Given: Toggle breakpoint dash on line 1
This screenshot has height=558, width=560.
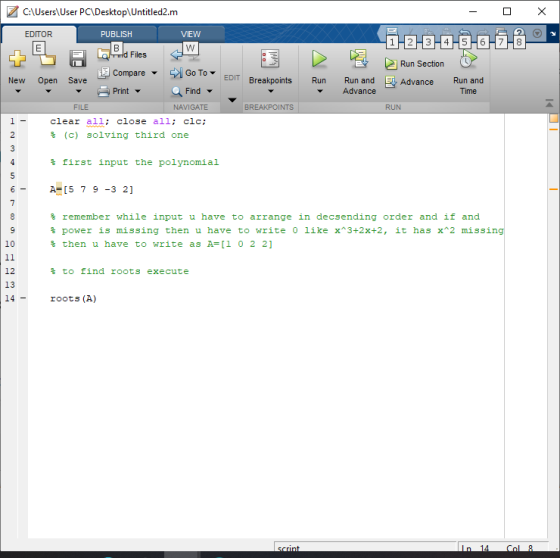Looking at the screenshot, I should pos(23,121).
